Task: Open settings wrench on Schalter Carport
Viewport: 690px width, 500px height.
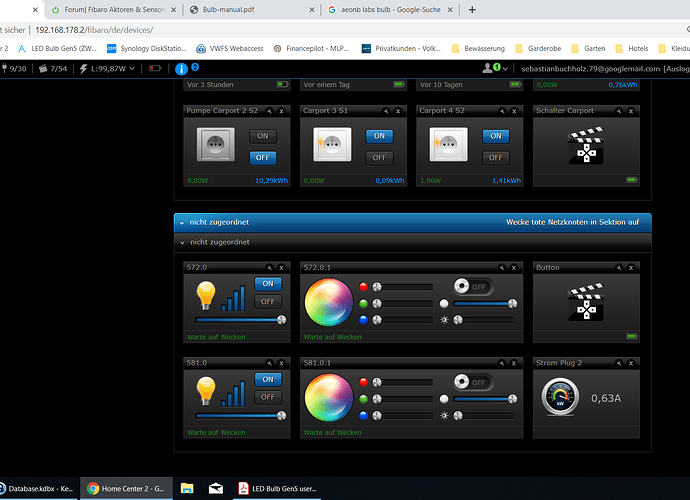Action: tap(619, 111)
